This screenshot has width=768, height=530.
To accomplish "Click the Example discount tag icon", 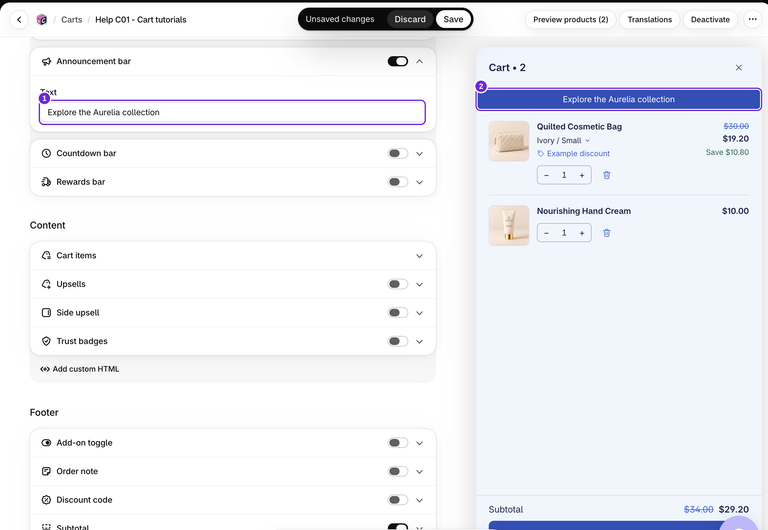I will click(x=541, y=153).
